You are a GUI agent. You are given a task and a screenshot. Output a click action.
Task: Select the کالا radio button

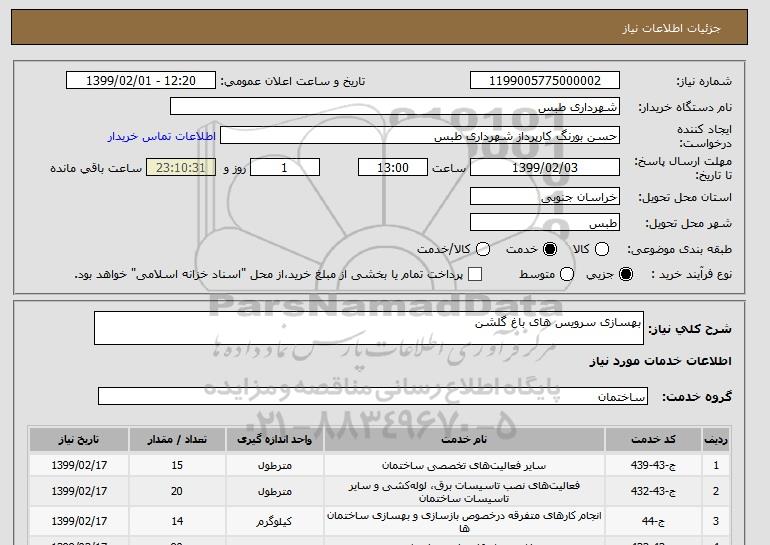pyautogui.click(x=602, y=249)
